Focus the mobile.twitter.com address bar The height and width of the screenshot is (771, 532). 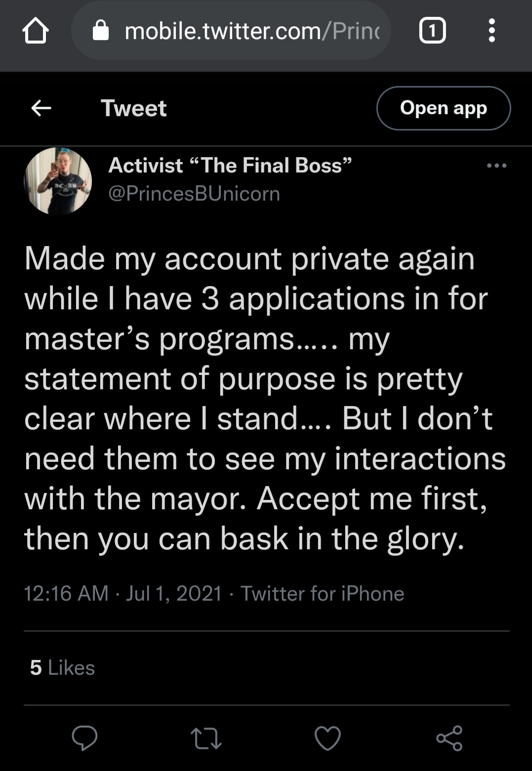[x=252, y=31]
